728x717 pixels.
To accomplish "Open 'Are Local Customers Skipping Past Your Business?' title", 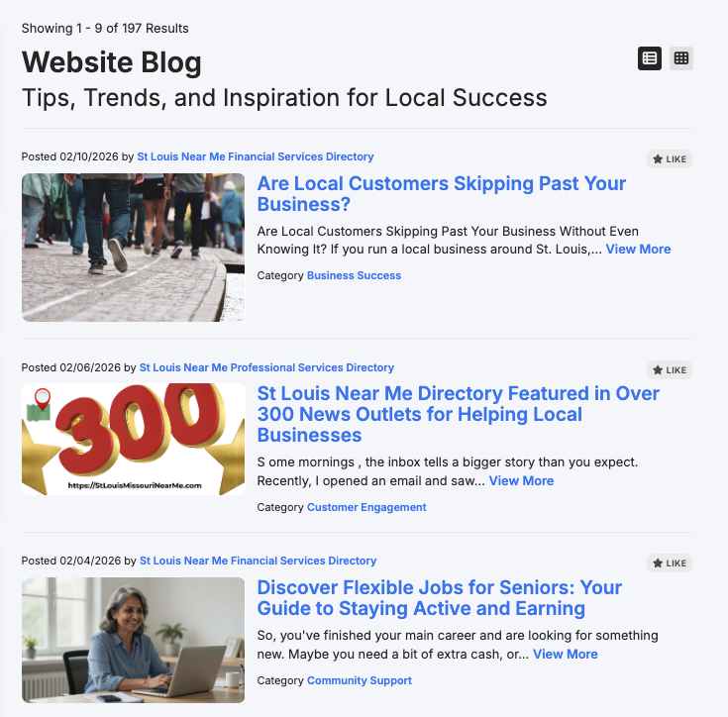I will pos(441,193).
